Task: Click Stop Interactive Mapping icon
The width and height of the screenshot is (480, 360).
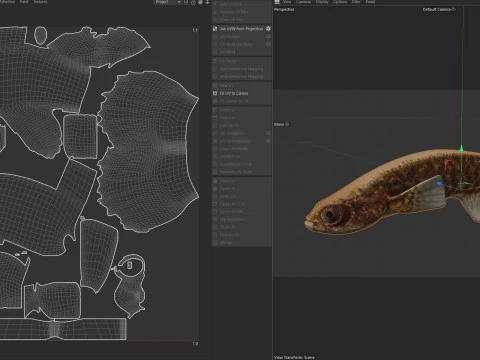Action: [215, 76]
